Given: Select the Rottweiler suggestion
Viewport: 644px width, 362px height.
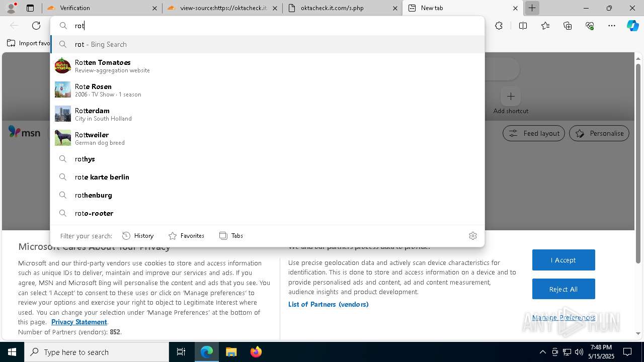Looking at the screenshot, I should coord(267,138).
